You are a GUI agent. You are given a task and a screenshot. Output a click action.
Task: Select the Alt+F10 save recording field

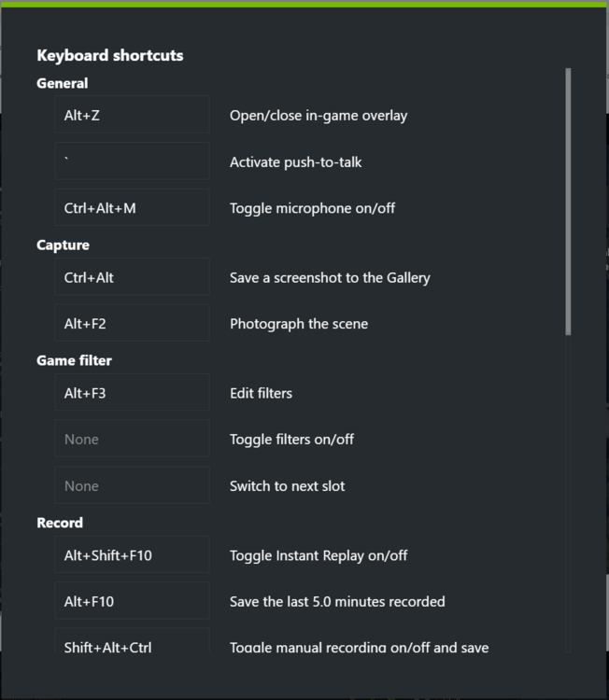click(x=132, y=602)
